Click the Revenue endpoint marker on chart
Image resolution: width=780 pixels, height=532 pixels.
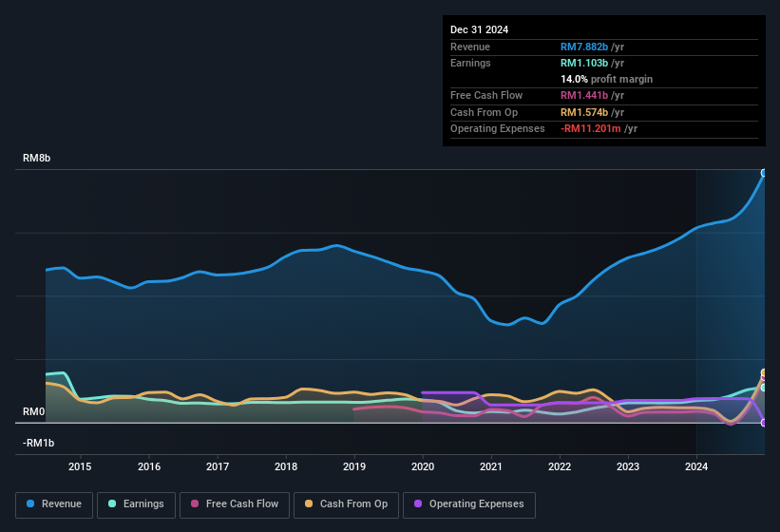[x=764, y=173]
